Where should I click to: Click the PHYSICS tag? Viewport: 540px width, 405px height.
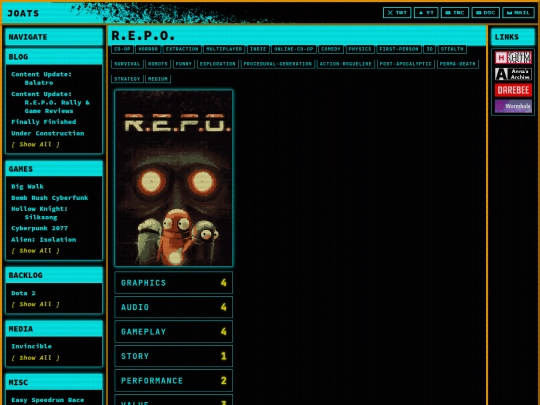coord(360,49)
